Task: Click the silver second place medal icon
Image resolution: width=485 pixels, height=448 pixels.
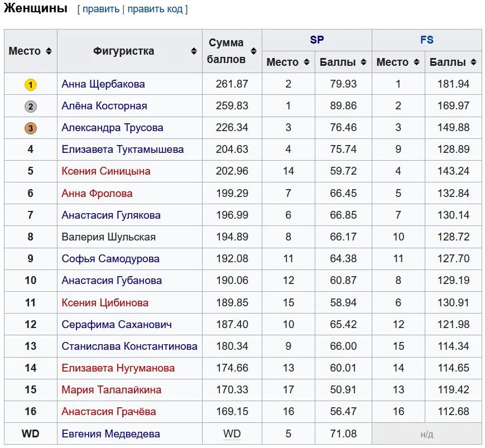Action: click(30, 107)
